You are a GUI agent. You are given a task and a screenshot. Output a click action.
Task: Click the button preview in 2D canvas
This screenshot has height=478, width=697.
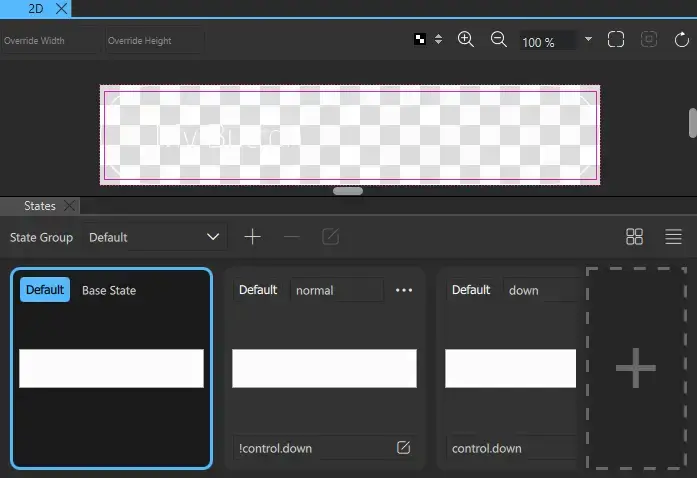350,135
